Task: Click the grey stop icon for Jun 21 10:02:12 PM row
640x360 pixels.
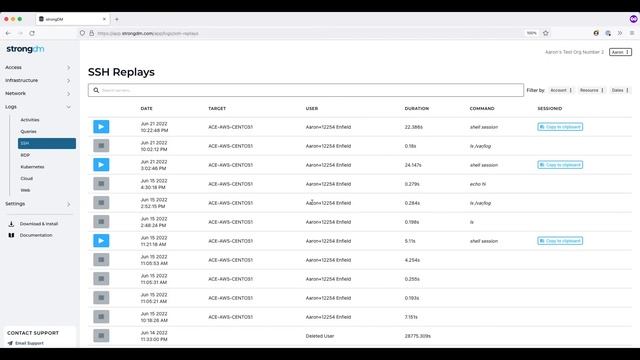Action: pyautogui.click(x=101, y=146)
